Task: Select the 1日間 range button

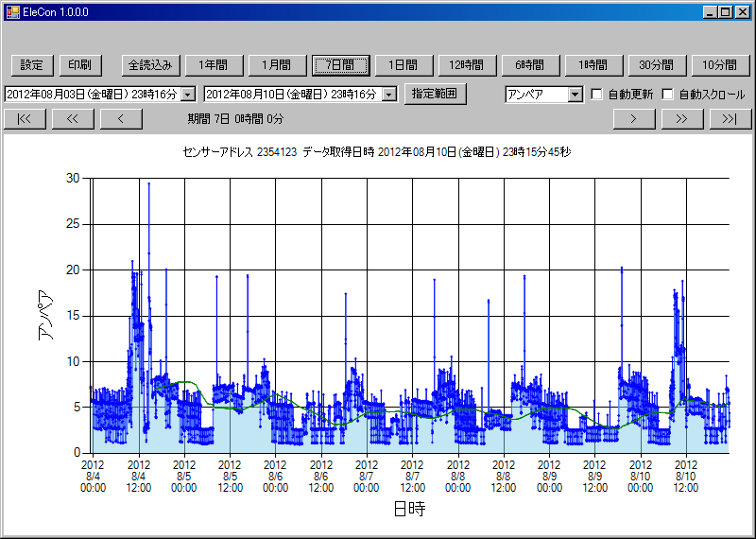Action: (404, 65)
